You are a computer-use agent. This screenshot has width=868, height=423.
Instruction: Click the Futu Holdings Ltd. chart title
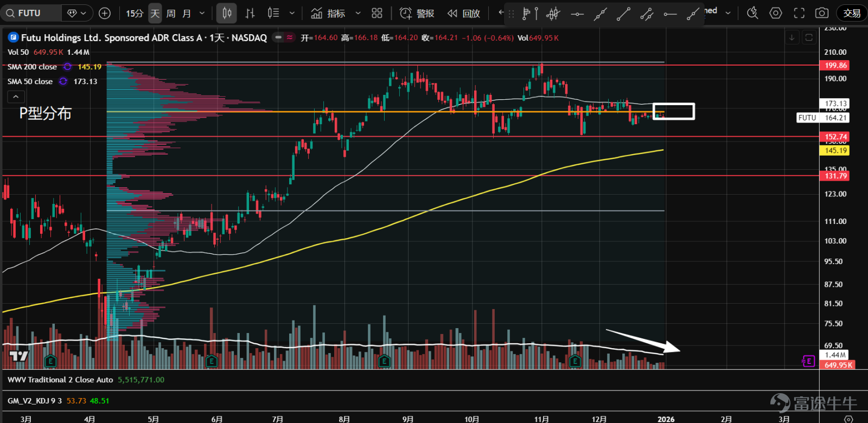[x=144, y=37]
